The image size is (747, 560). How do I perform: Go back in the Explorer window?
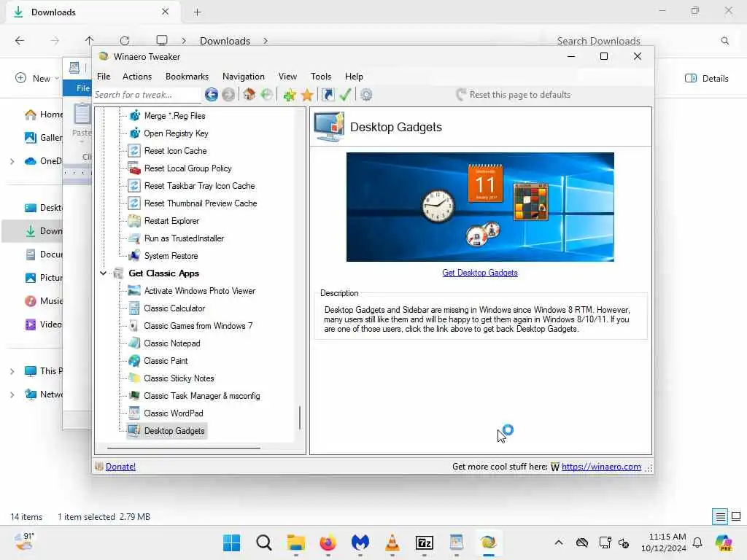[x=20, y=41]
